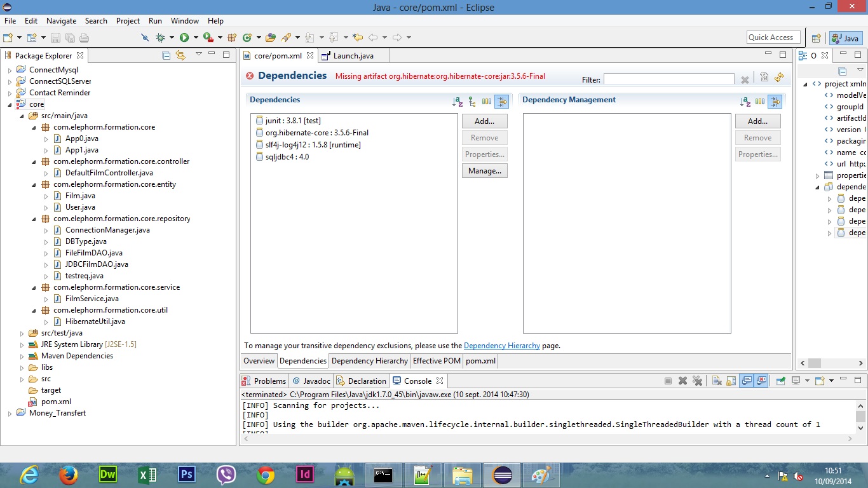Switch to the pom.xml source tab
The height and width of the screenshot is (488, 868).
coord(480,361)
